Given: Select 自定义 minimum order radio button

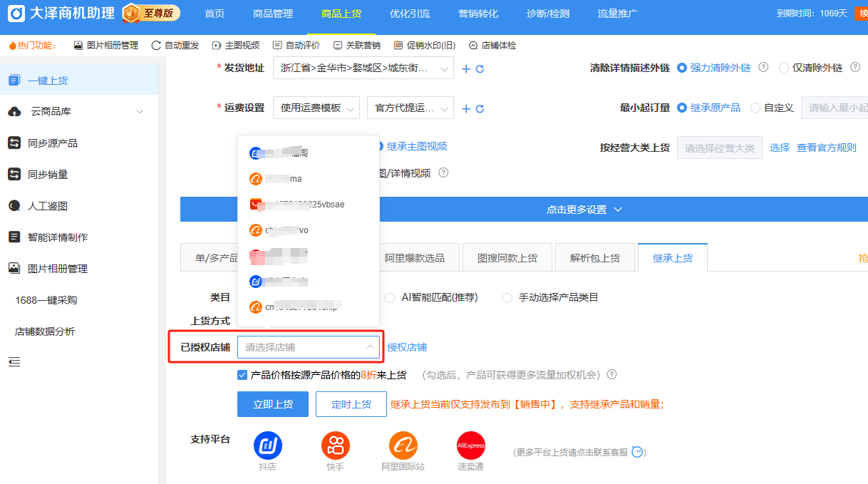Looking at the screenshot, I should [x=755, y=108].
